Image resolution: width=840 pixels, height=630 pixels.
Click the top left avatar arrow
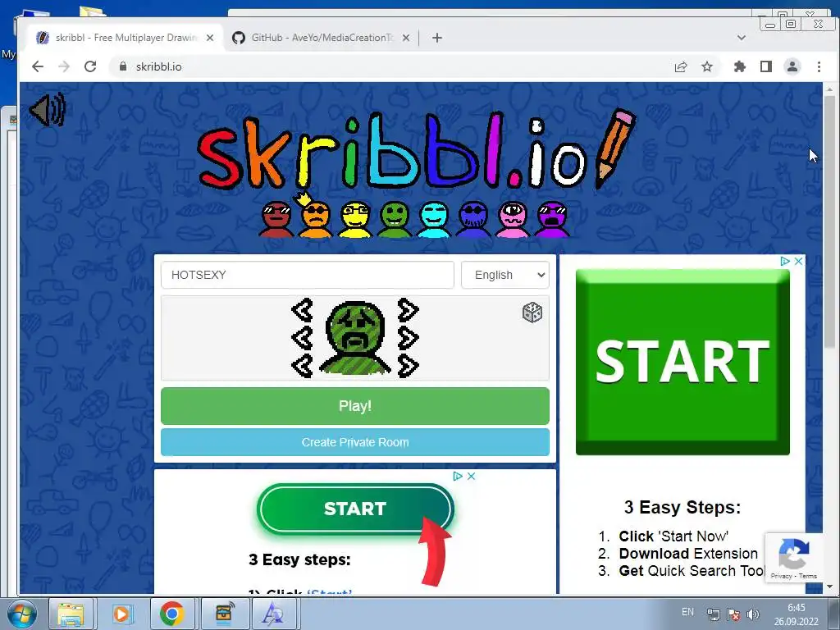pos(302,310)
